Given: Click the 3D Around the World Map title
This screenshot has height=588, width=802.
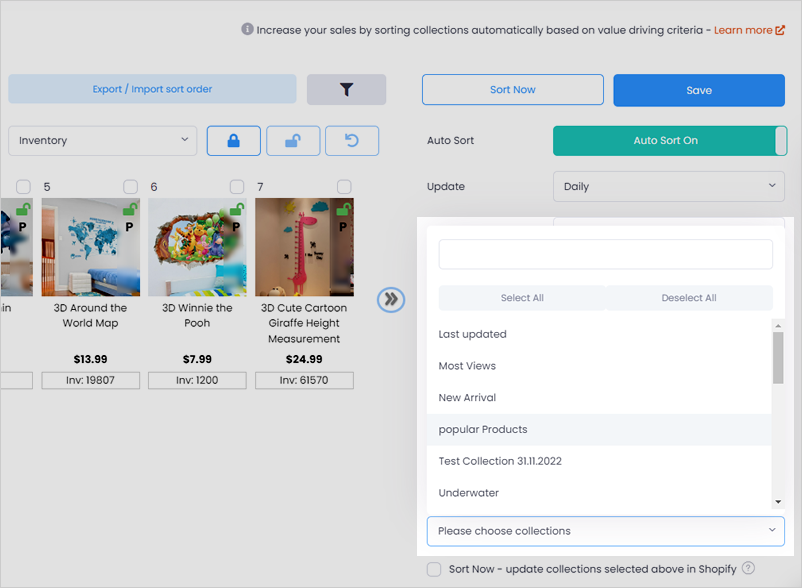Looking at the screenshot, I should [x=91, y=315].
